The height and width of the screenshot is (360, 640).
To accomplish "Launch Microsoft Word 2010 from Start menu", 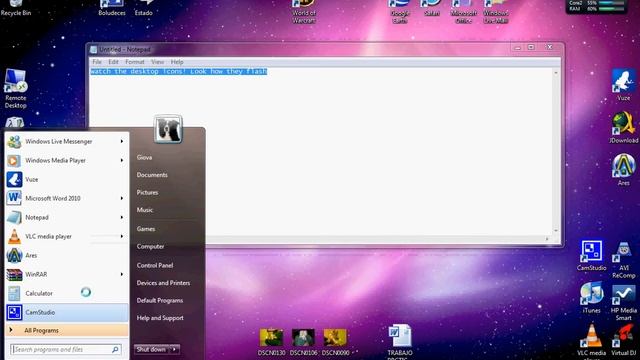I will click(67, 198).
